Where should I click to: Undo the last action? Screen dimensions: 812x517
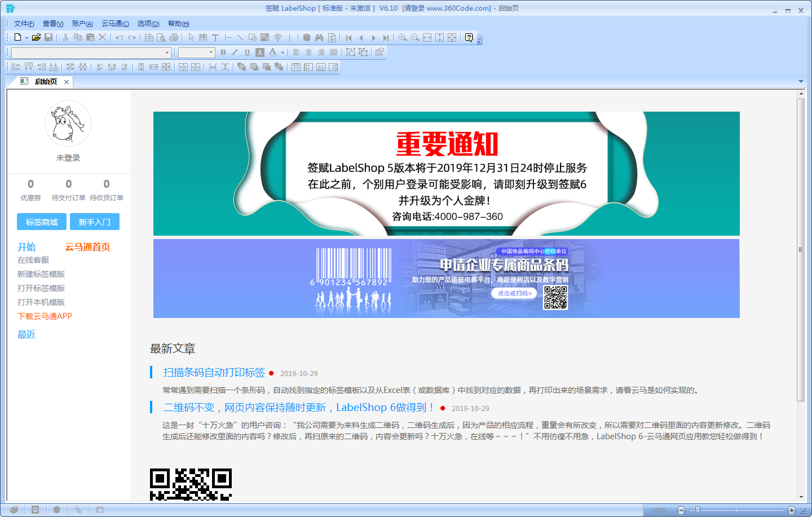coord(120,38)
